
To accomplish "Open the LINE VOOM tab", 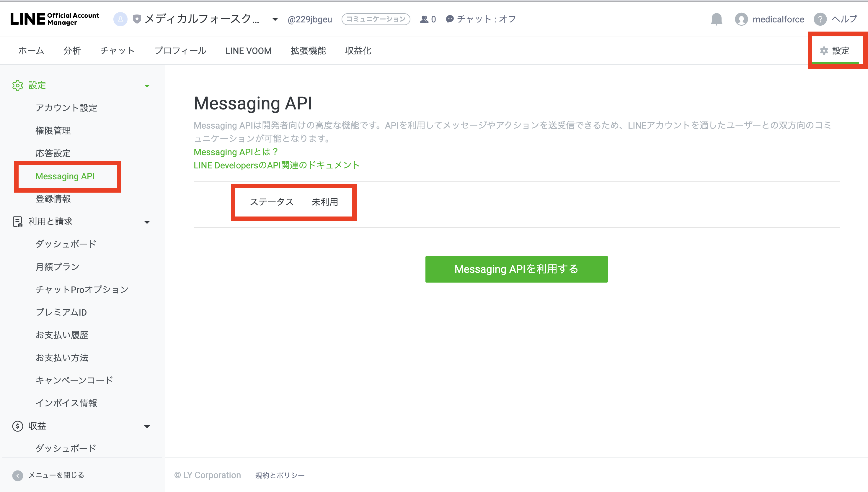I will [x=248, y=51].
